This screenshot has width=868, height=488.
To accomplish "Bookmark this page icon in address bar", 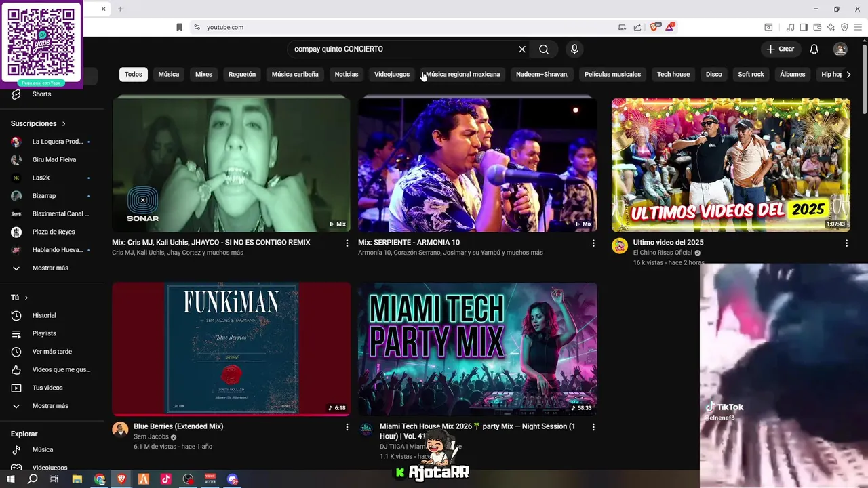I will (x=179, y=27).
